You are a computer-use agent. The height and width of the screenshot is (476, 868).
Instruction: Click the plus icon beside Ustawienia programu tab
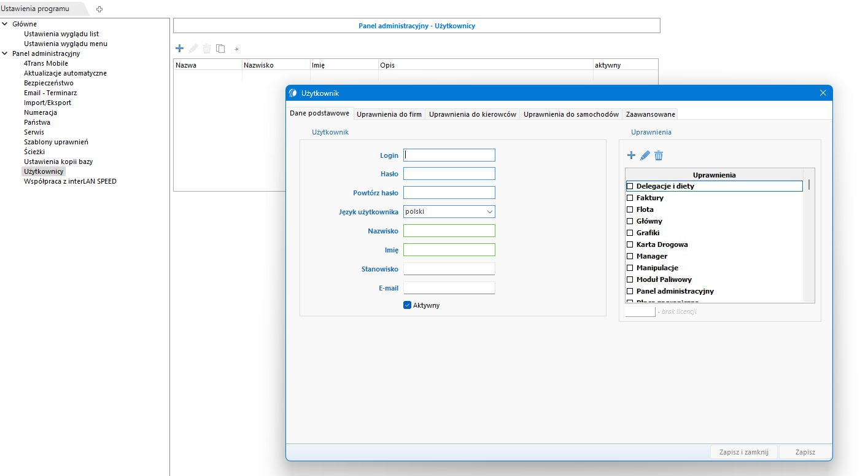pos(99,9)
